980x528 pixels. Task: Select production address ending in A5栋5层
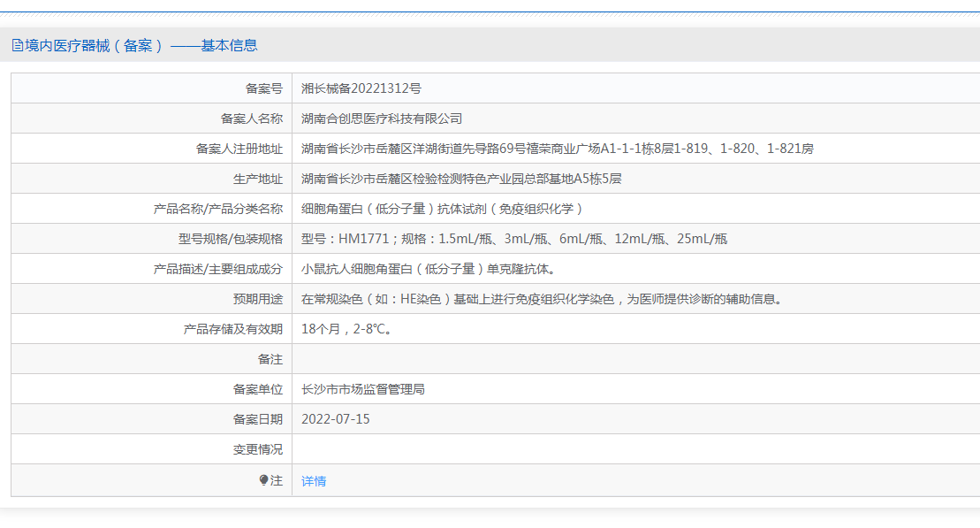[x=461, y=179]
